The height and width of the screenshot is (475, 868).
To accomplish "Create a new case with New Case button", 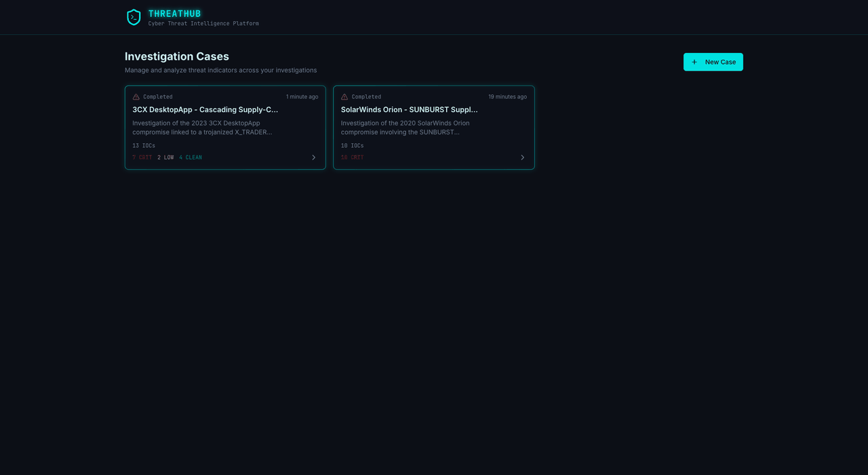I will click(713, 62).
